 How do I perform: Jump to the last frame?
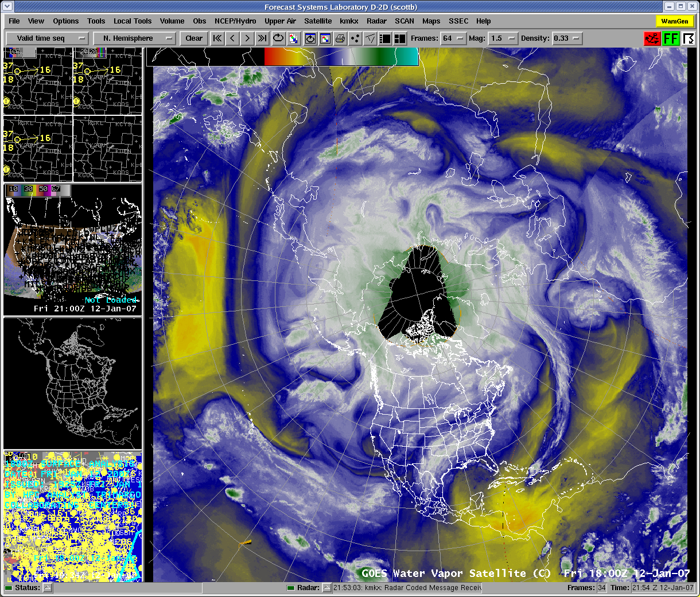262,38
